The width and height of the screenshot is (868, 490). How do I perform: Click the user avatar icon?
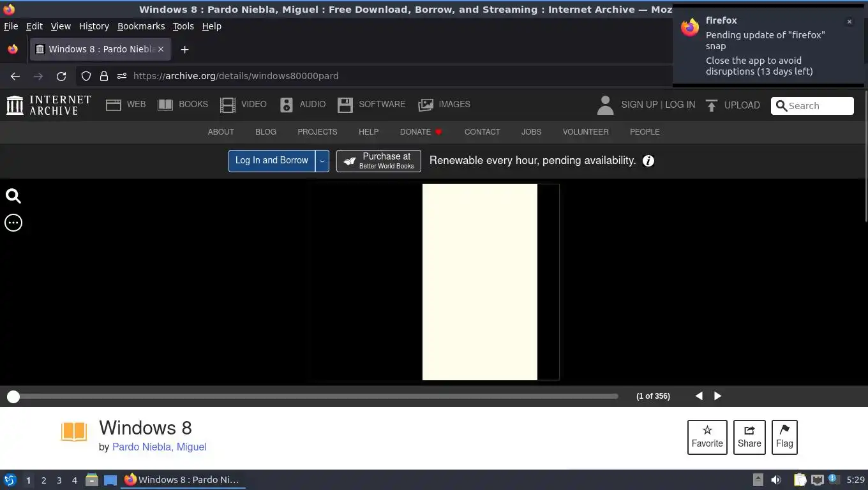point(605,105)
